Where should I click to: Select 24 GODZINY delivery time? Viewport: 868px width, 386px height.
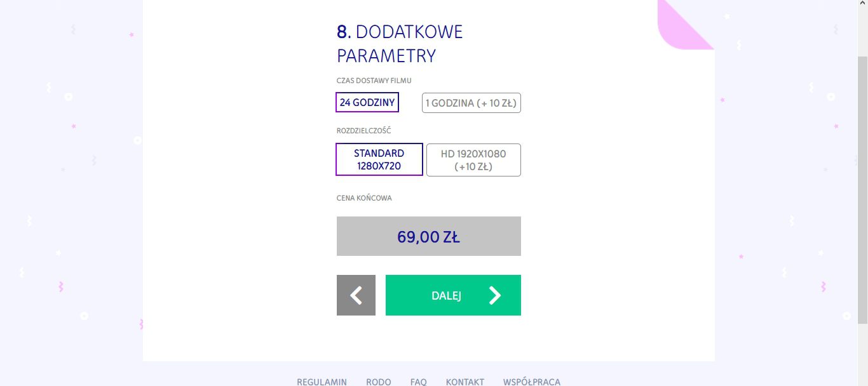pos(367,102)
